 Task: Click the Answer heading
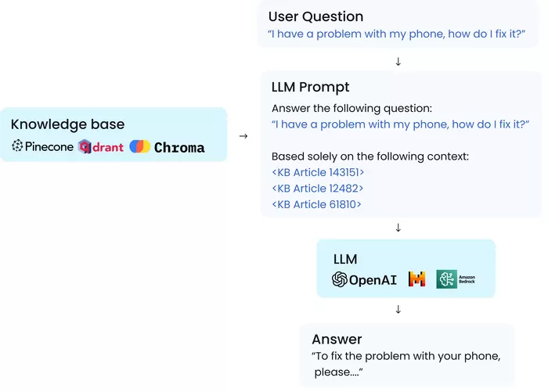pos(337,340)
